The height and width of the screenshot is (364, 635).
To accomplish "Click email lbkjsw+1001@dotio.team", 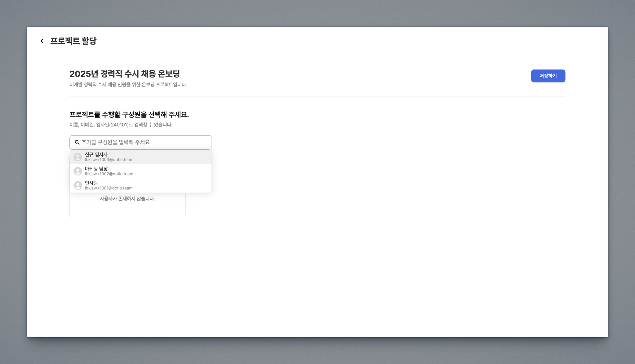I will [109, 188].
